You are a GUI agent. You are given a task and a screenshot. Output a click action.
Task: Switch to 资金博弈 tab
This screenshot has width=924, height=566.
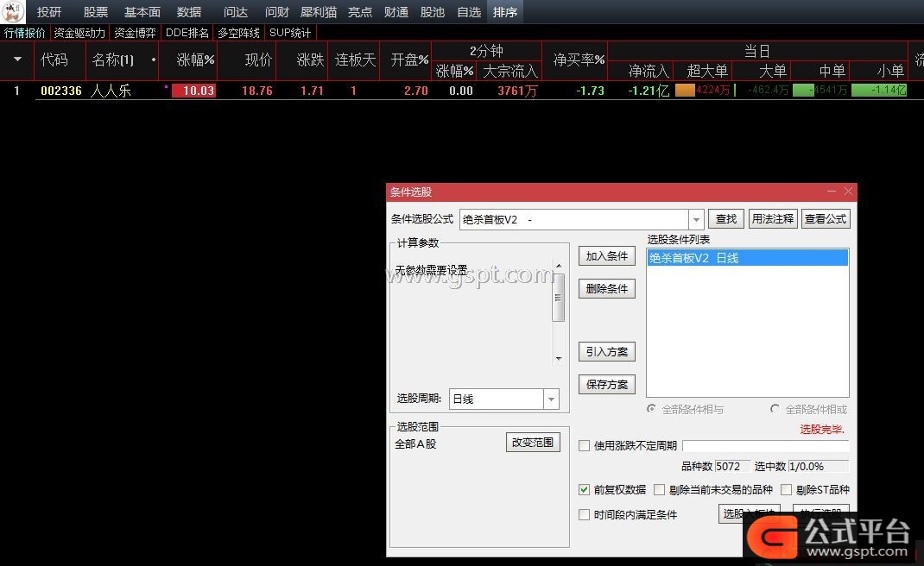(x=135, y=33)
